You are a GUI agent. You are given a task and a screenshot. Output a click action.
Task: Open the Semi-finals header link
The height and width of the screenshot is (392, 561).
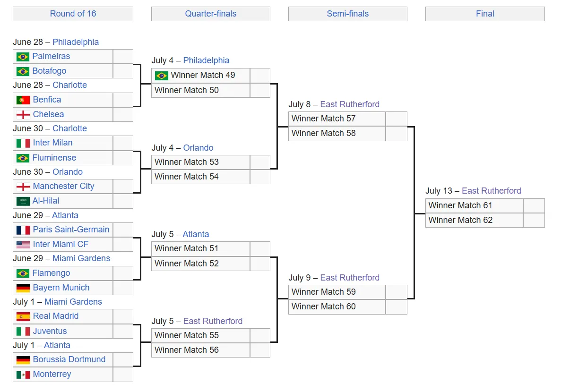tap(348, 14)
